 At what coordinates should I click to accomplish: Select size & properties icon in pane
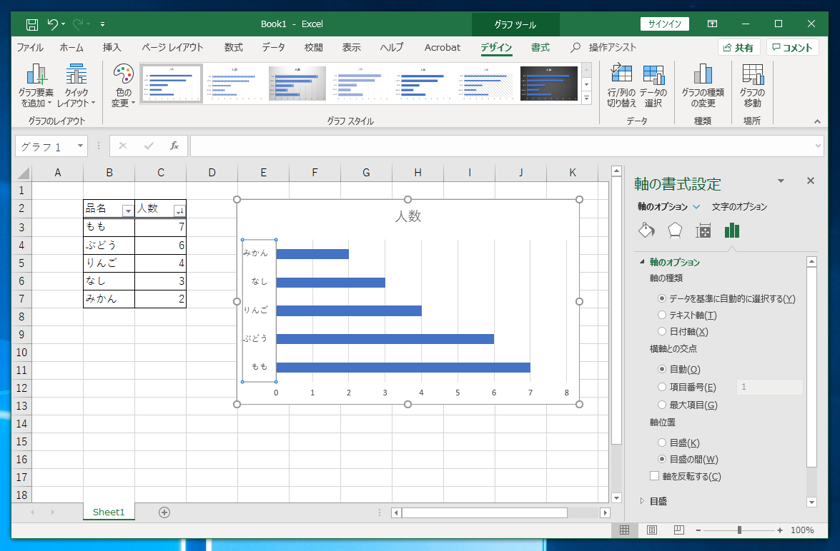pos(703,231)
